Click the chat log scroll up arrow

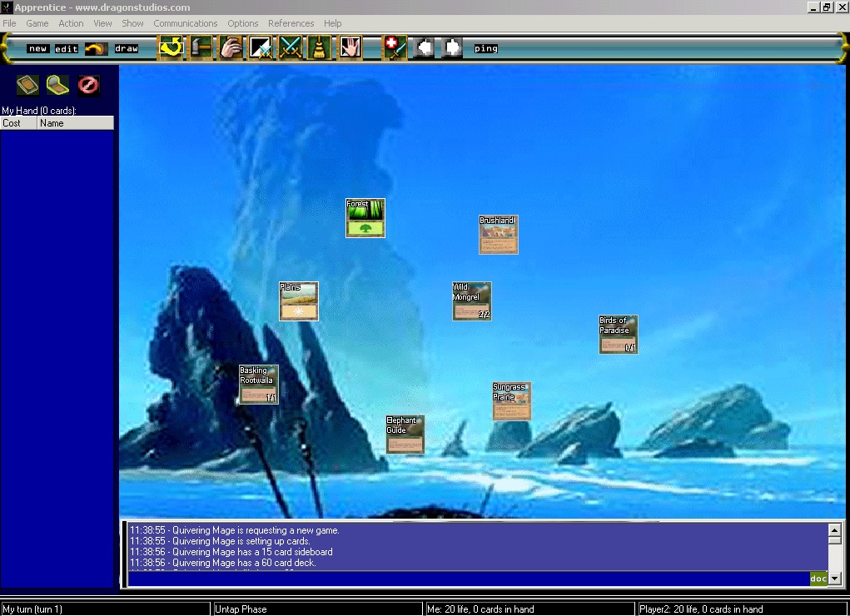click(835, 529)
